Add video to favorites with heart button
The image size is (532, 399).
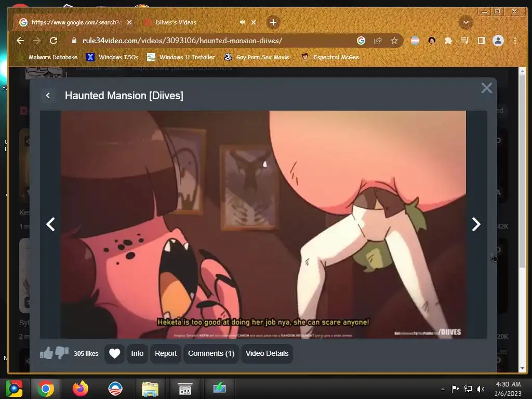coord(114,353)
